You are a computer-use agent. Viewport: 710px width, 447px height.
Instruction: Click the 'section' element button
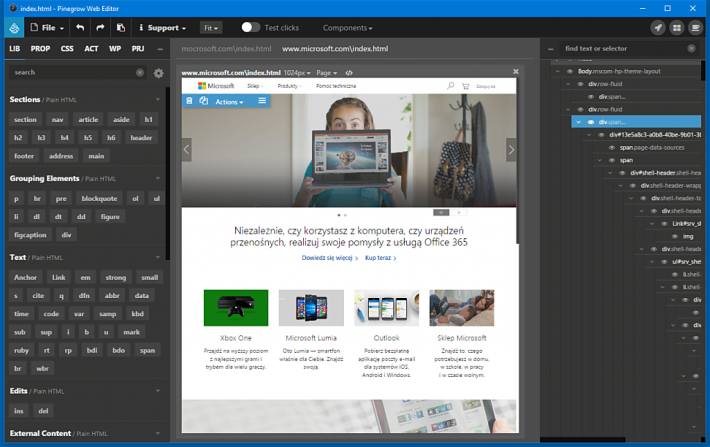(x=25, y=120)
